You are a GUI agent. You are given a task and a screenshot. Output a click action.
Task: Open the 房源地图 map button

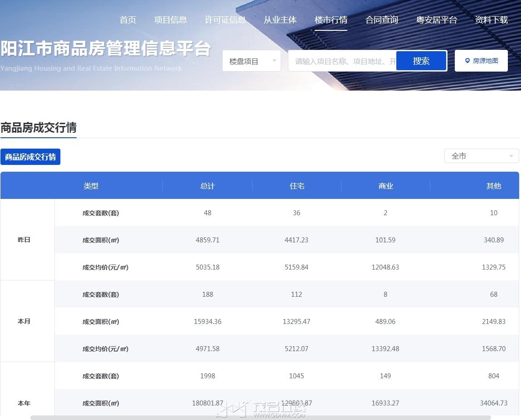tap(481, 61)
